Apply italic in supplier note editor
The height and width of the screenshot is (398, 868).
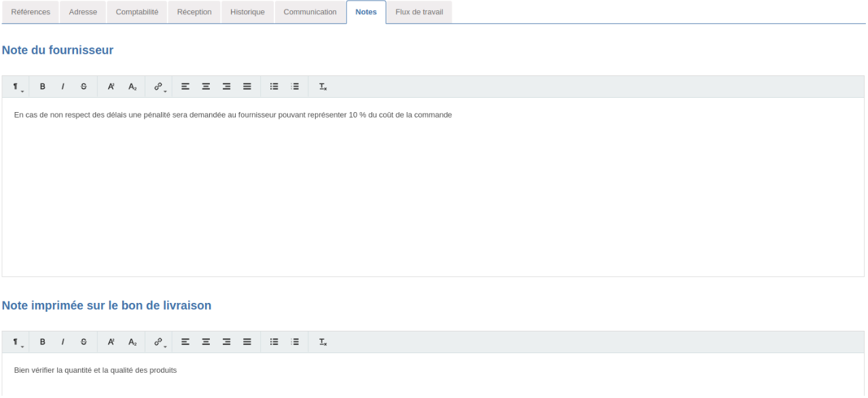[63, 87]
